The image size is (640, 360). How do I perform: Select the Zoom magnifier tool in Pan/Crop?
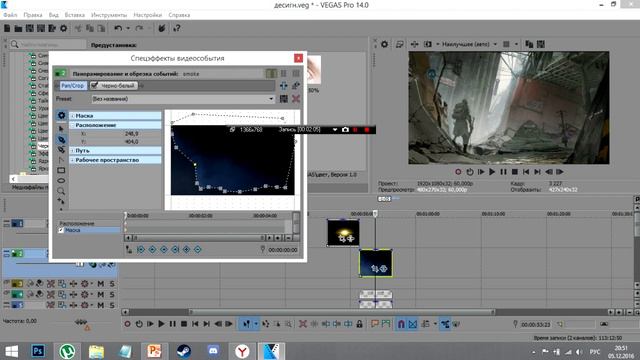[x=61, y=191]
